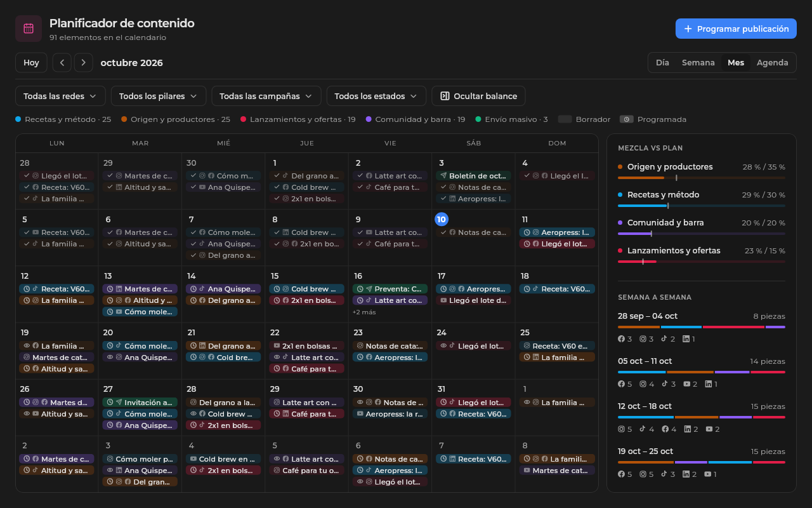This screenshot has width=812, height=508.
Task: Click TikTok icon on Oct 1 Del grano post
Action: pyautogui.click(x=285, y=176)
